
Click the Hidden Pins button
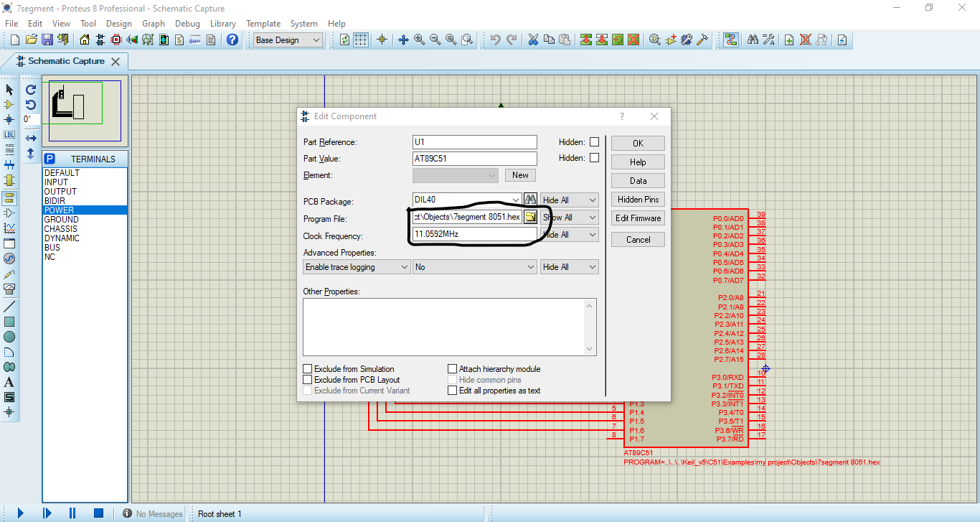(x=637, y=199)
